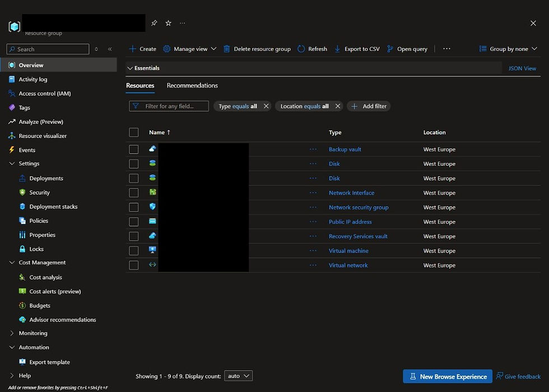
Task: Click the Recovery Services vault row icon
Action: pos(152,236)
